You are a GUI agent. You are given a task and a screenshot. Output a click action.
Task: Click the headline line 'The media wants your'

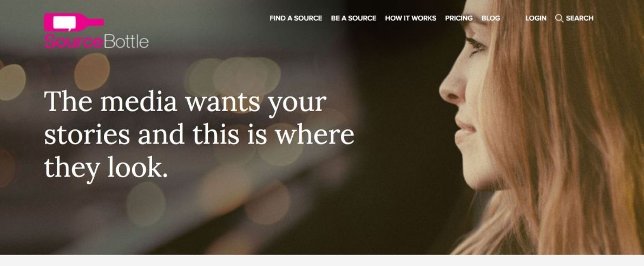pyautogui.click(x=185, y=101)
